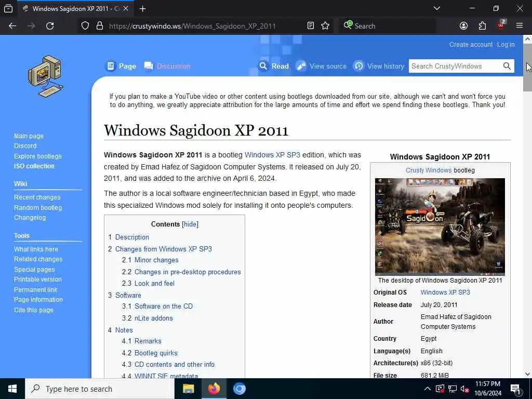Open the notification center icon

(516, 389)
